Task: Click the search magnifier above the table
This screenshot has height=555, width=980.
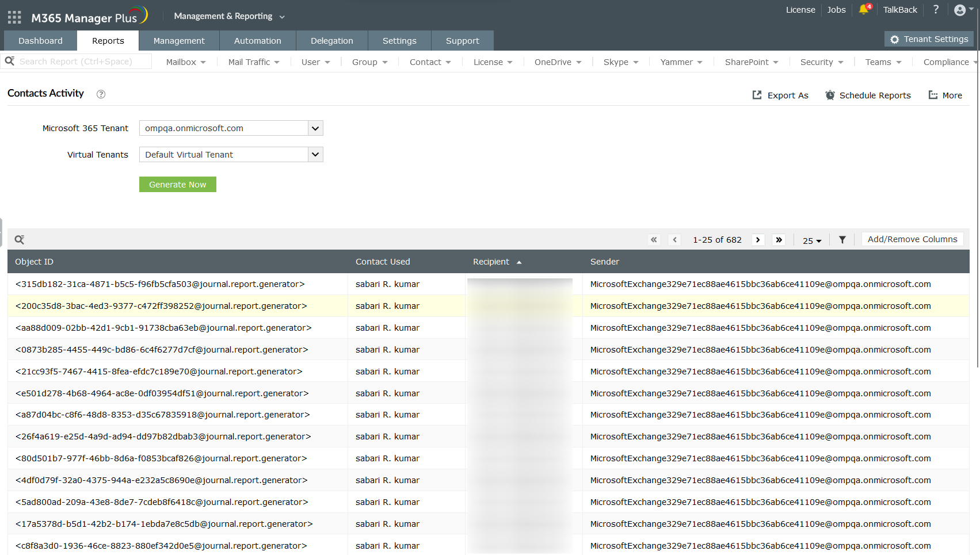Action: tap(20, 239)
